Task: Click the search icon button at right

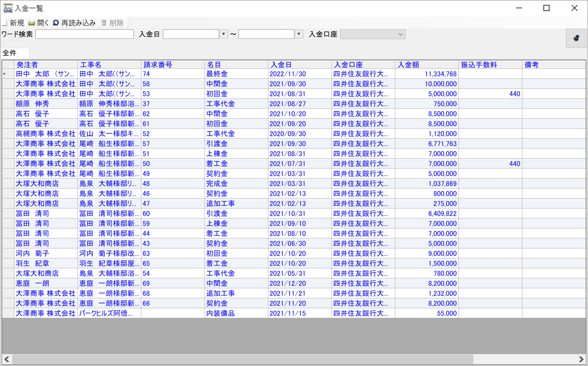Action: pos(576,38)
